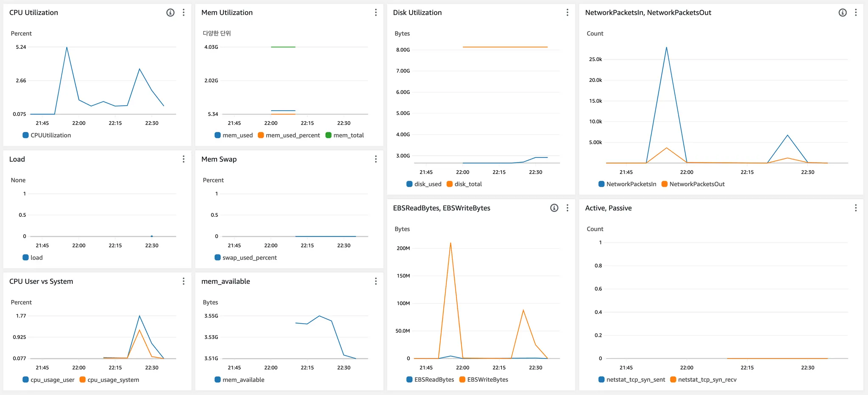Open the CPU Utilization widget actions menu

point(184,13)
